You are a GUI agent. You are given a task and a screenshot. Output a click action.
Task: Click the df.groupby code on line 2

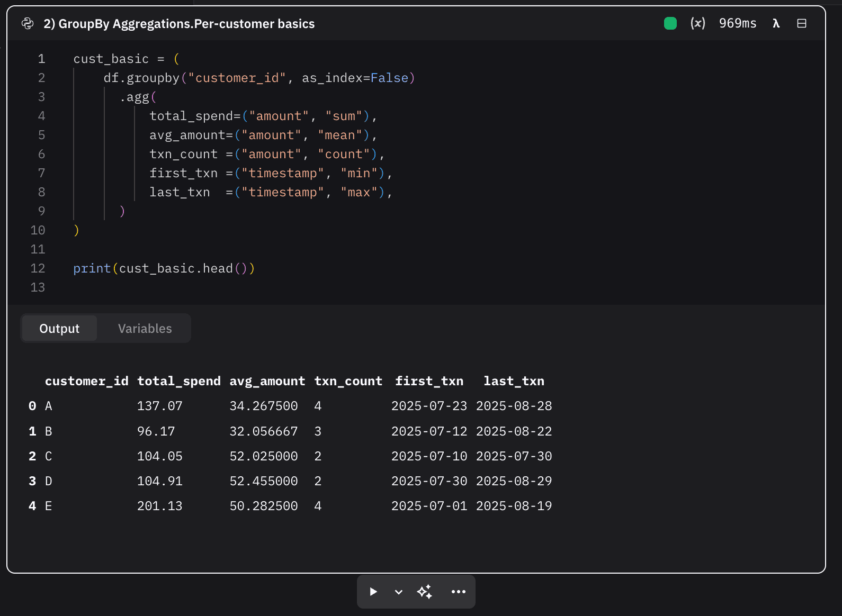coord(141,78)
